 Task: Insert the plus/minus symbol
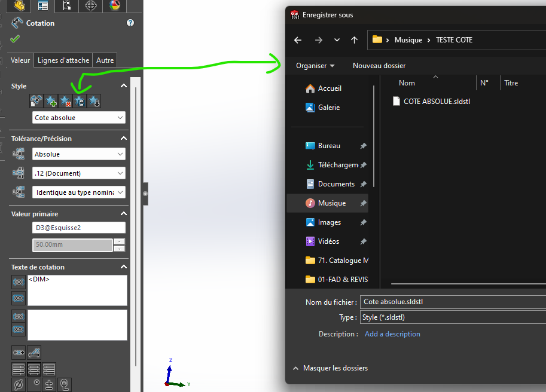pos(49,385)
